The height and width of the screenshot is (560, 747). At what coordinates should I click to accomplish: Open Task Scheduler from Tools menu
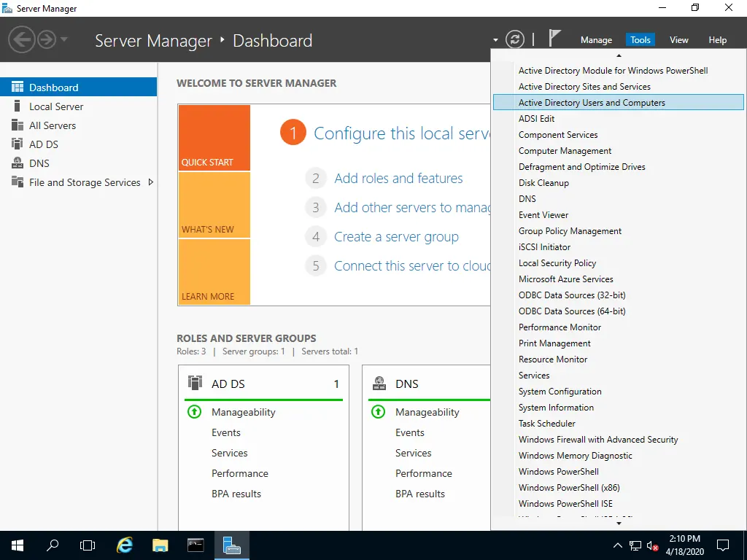[x=619, y=424]
